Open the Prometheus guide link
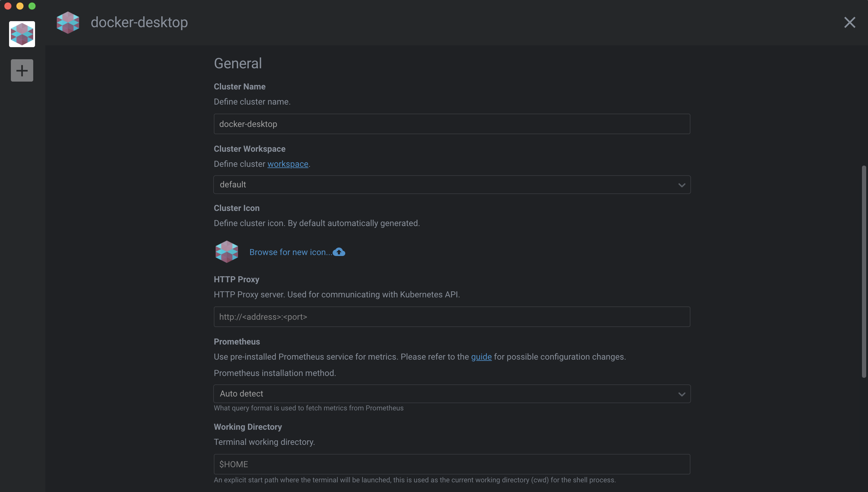Screen dimensions: 868x492 point(481,357)
